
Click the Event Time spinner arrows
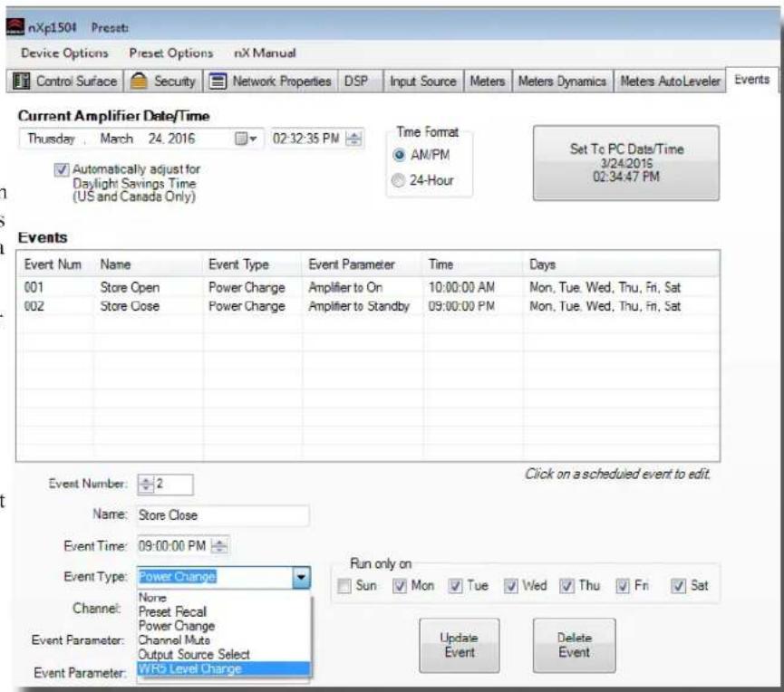(x=219, y=546)
